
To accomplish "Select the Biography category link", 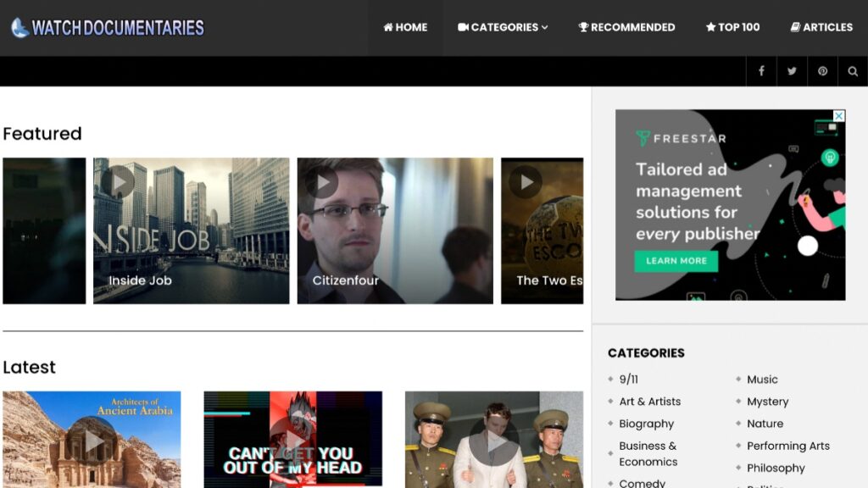I will point(646,424).
